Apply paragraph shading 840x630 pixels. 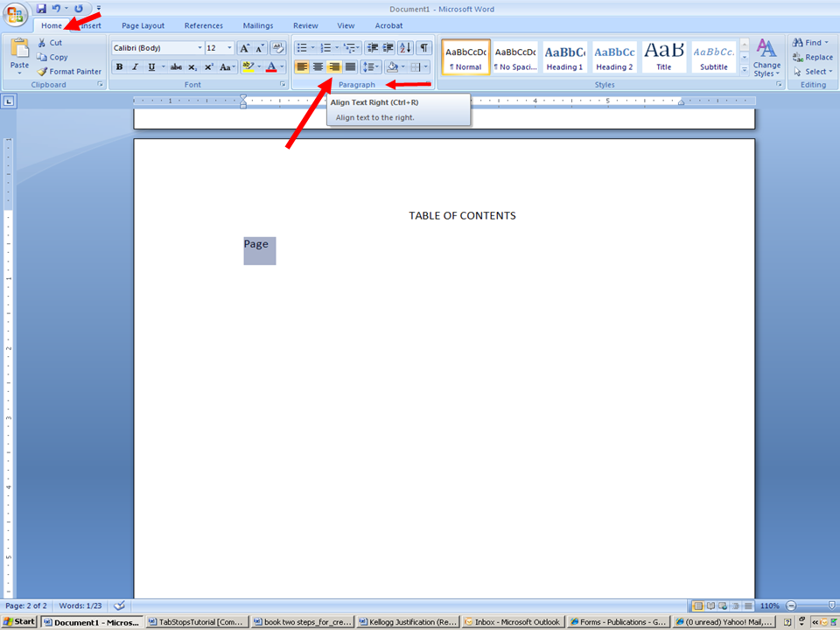click(x=392, y=67)
